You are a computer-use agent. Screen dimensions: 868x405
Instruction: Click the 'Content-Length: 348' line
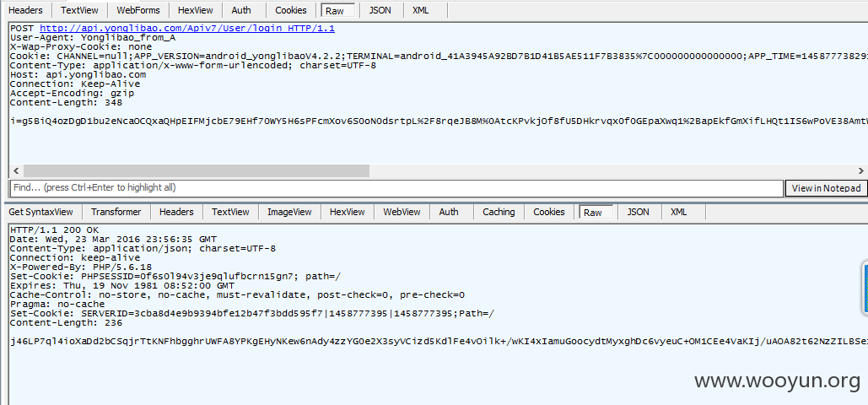pyautogui.click(x=66, y=102)
